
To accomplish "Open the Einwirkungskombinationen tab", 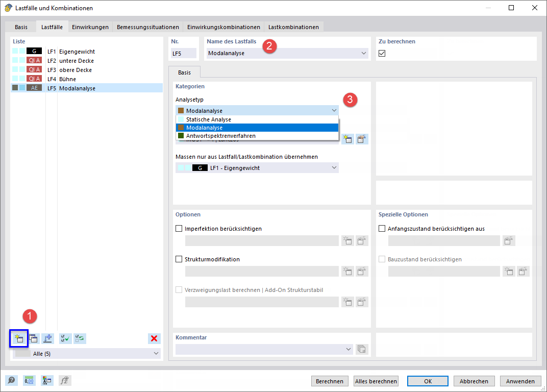I will point(223,27).
